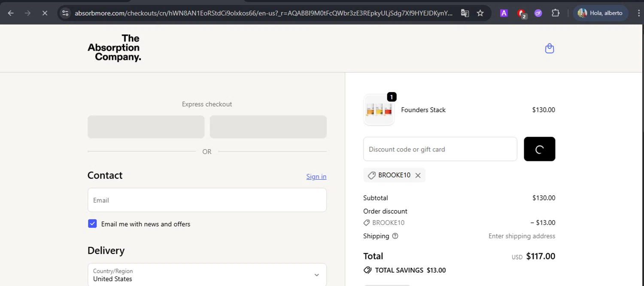644x286 pixels.
Task: Click The Absorption Company logo
Action: [x=114, y=48]
